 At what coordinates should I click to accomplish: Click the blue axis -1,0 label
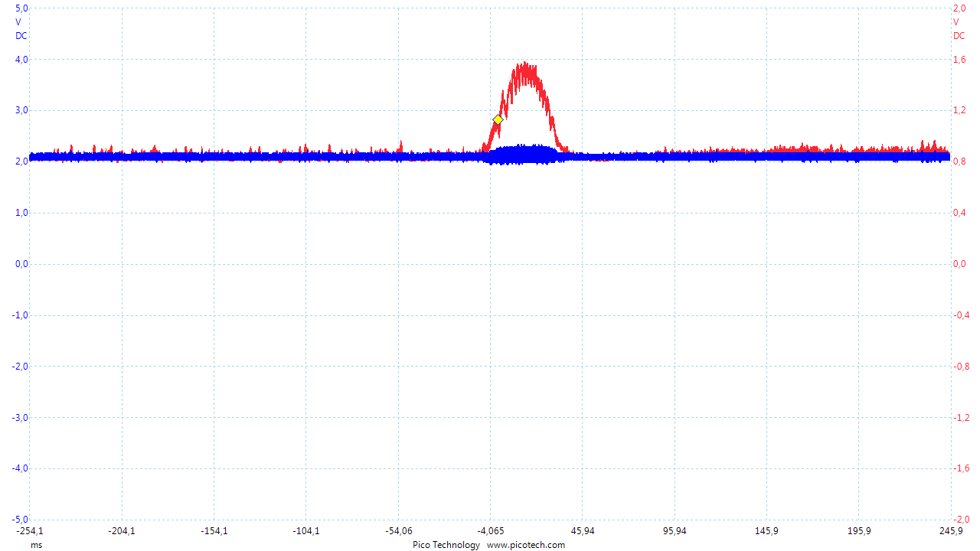pos(20,315)
